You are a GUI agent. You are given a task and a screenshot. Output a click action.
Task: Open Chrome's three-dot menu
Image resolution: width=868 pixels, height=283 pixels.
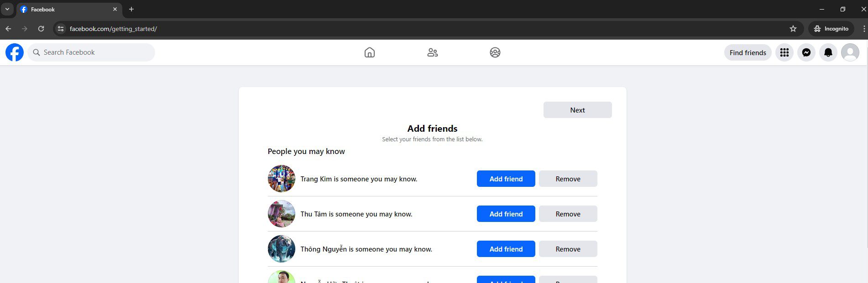click(x=864, y=29)
